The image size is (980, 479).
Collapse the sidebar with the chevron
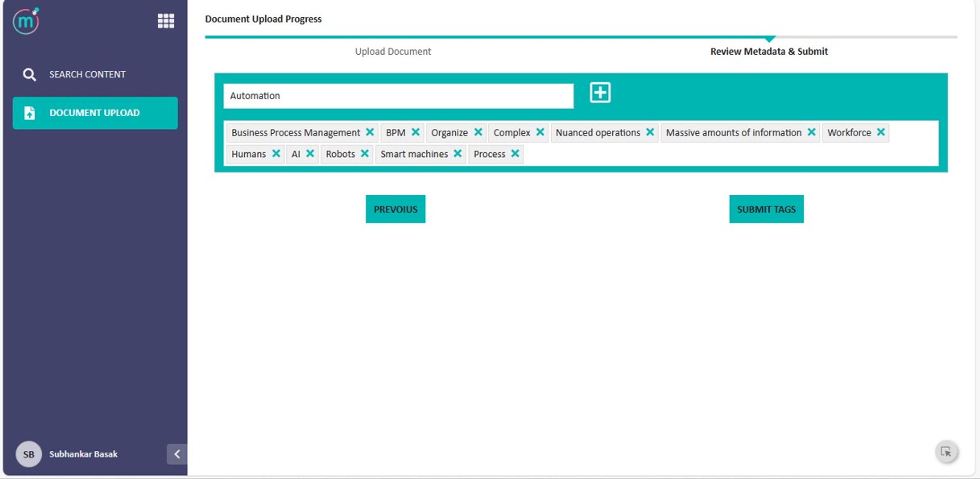[x=177, y=454]
